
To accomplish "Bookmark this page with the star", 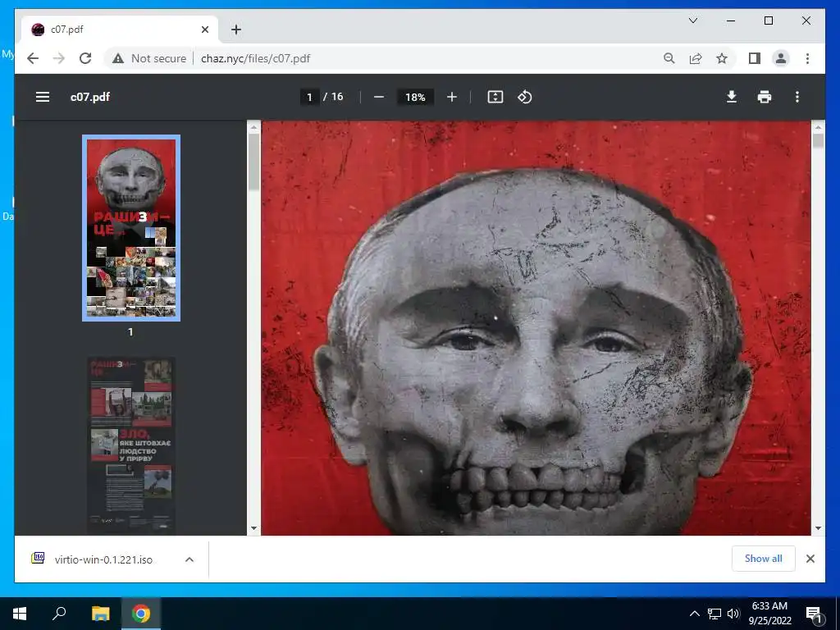I will point(722,58).
